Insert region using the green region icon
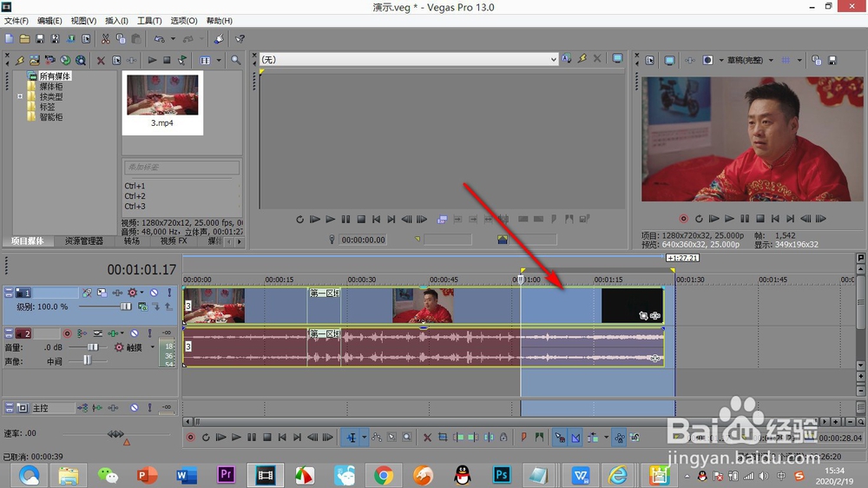The height and width of the screenshot is (488, 868). (x=539, y=438)
